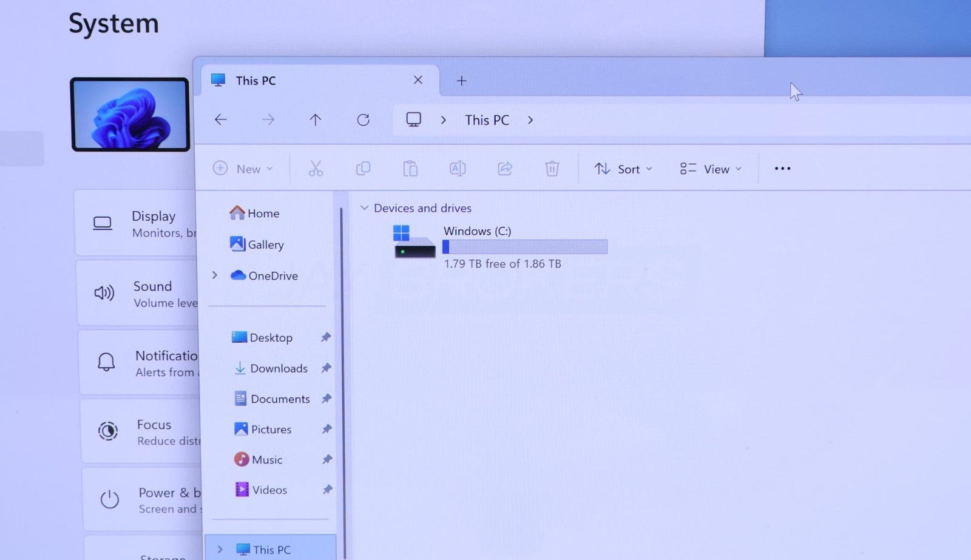Expand the OneDrive tree node
The height and width of the screenshot is (560, 971).
[215, 275]
